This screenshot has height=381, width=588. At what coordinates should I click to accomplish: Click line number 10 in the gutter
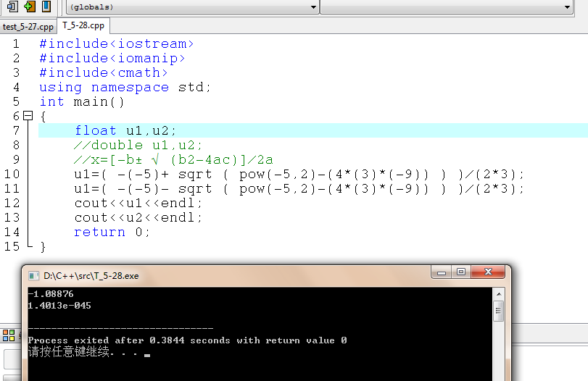point(12,175)
